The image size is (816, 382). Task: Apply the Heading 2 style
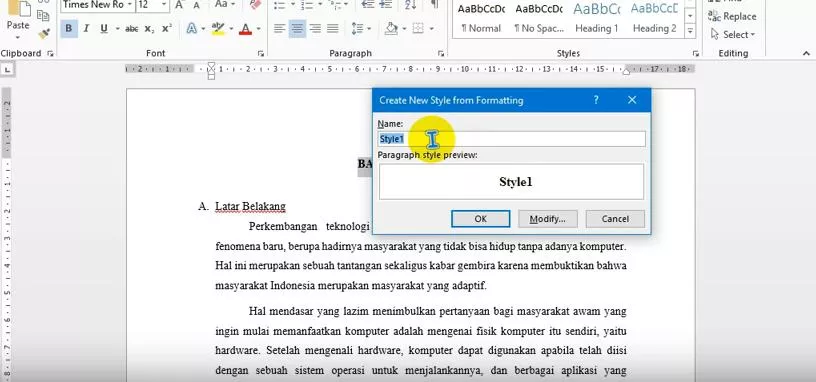pyautogui.click(x=654, y=18)
